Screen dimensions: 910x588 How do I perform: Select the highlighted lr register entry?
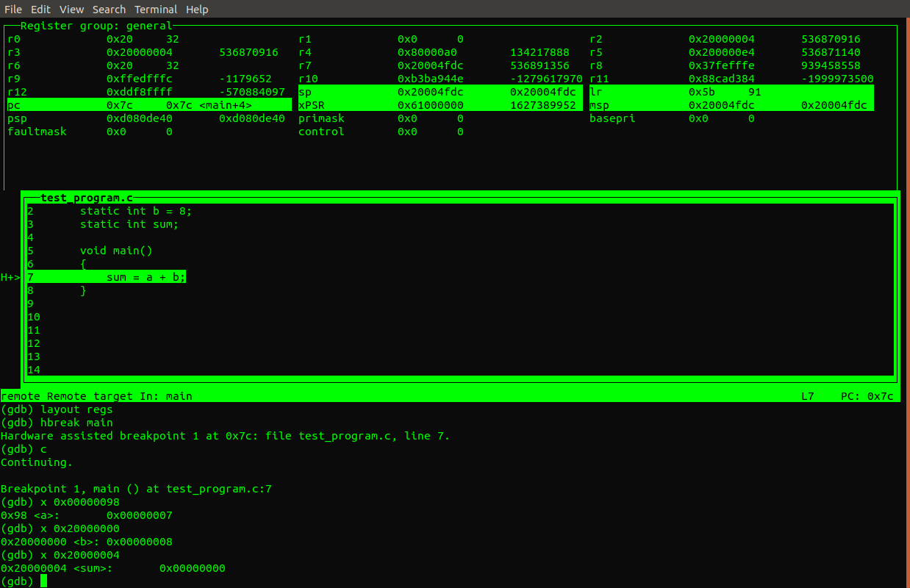[x=731, y=92]
